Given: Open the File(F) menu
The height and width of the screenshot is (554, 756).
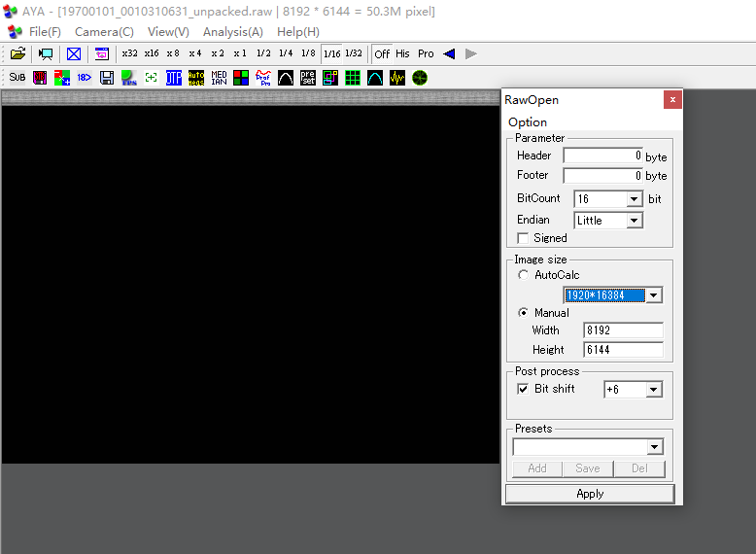Looking at the screenshot, I should coord(45,32).
